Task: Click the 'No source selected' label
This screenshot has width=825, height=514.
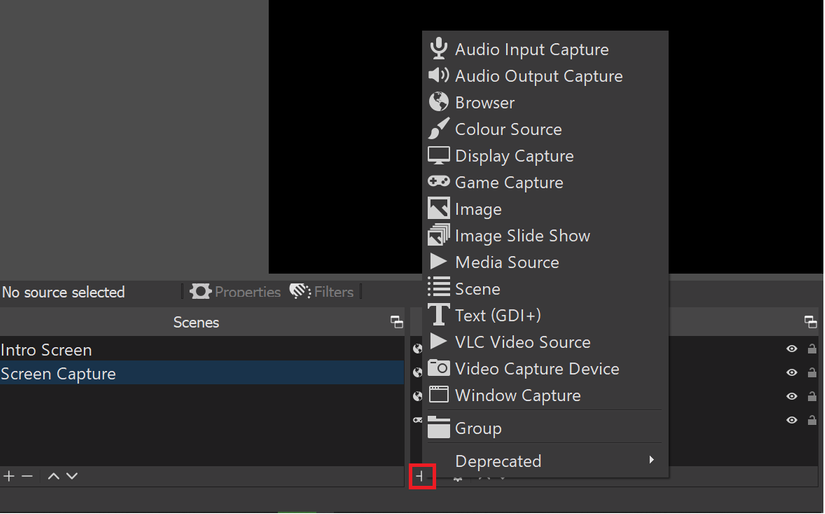Action: coord(63,292)
